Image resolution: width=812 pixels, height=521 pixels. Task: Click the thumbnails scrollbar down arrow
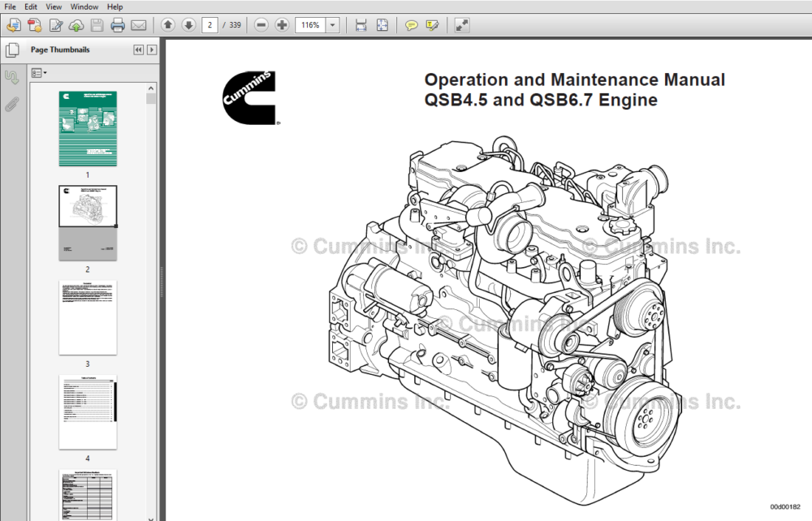151,518
